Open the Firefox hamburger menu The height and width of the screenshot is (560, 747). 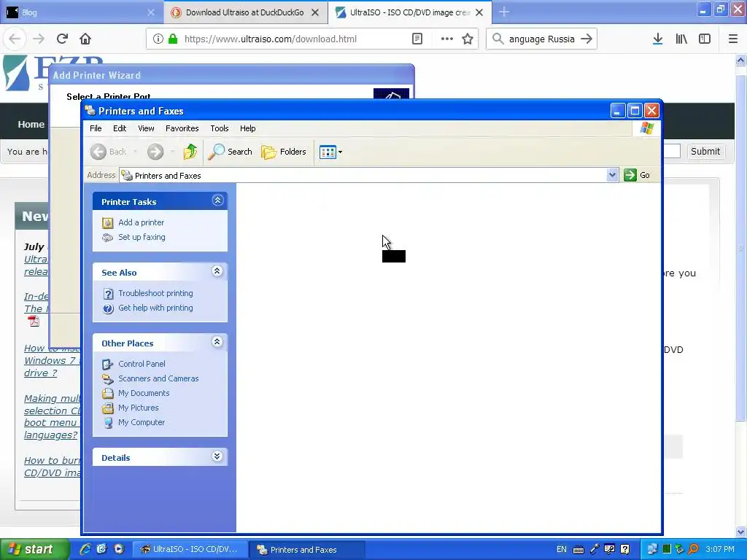click(x=732, y=39)
